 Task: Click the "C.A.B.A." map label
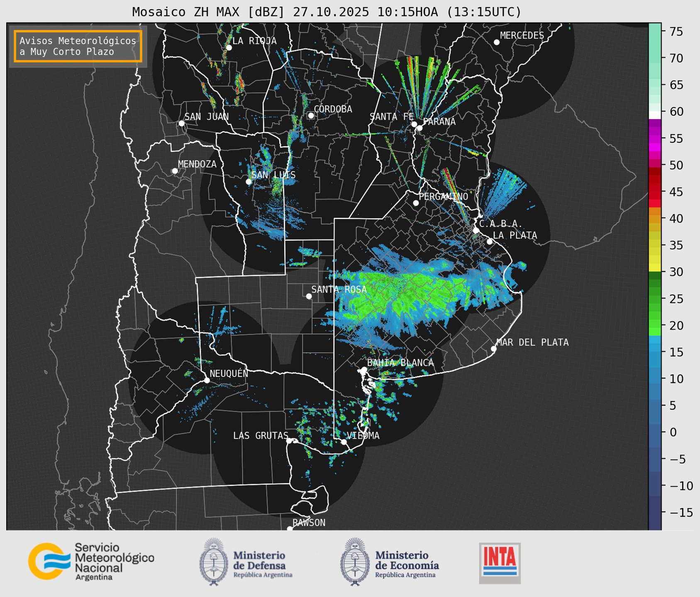pos(500,224)
